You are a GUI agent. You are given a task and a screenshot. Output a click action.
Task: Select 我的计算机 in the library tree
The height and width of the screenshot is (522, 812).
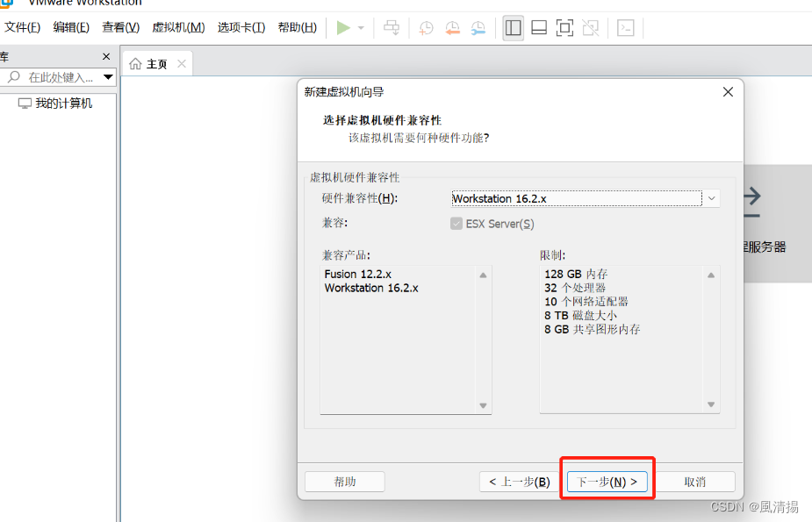point(64,104)
